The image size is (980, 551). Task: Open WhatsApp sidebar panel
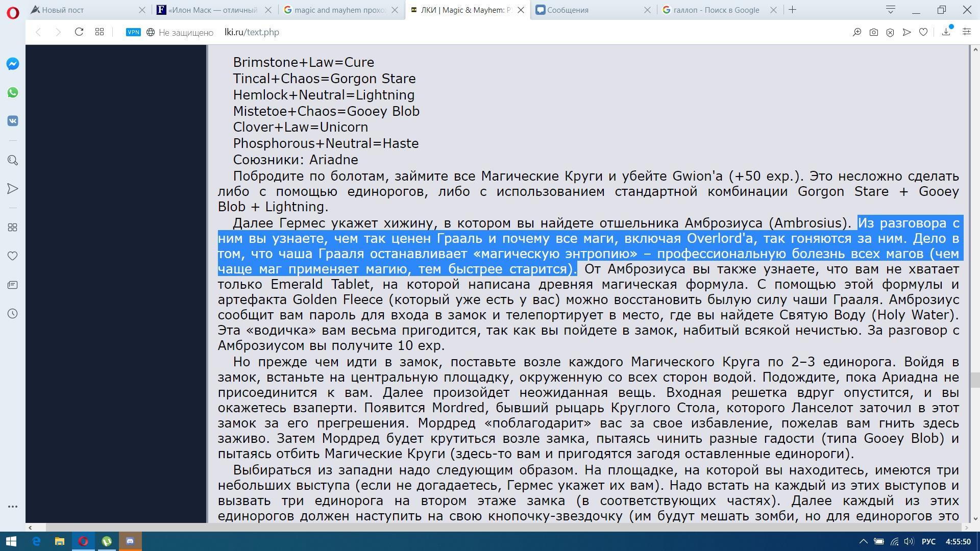coord(13,92)
